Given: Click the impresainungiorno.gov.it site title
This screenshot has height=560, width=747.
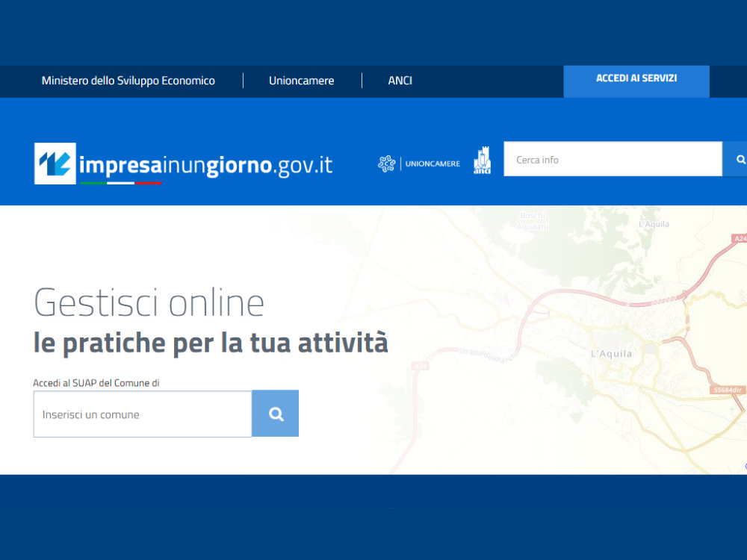Looking at the screenshot, I should coord(206,165).
